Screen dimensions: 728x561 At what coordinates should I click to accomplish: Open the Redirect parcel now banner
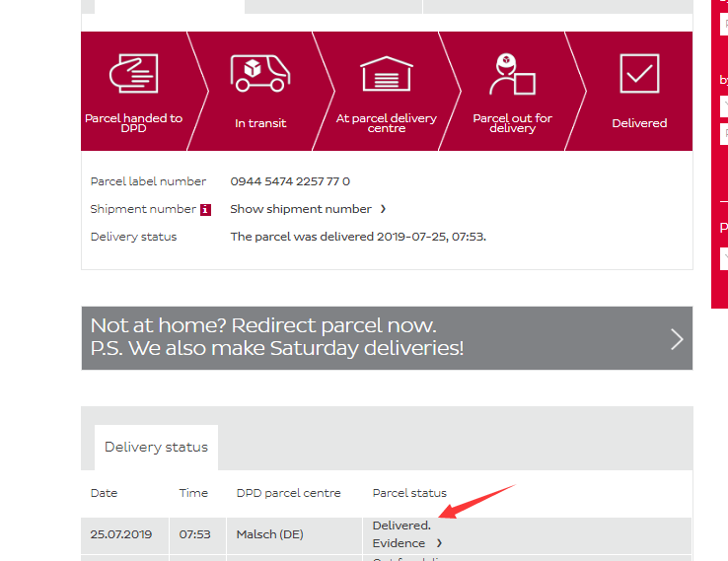(387, 338)
